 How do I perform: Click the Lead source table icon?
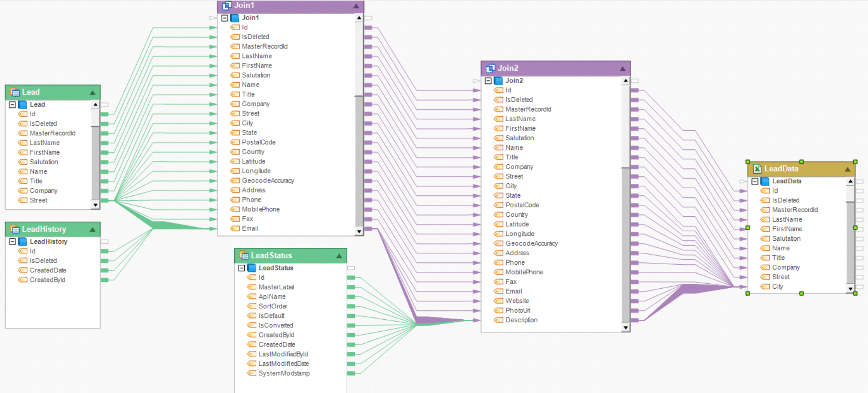click(x=15, y=92)
